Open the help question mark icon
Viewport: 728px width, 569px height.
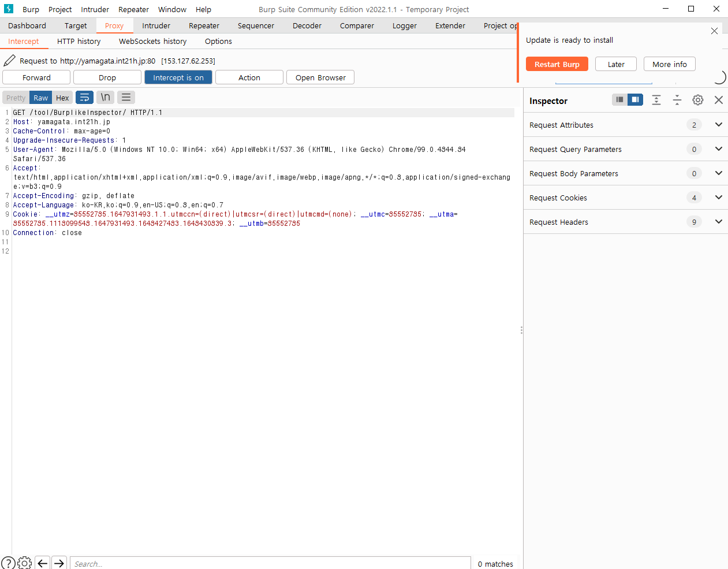tap(8, 563)
